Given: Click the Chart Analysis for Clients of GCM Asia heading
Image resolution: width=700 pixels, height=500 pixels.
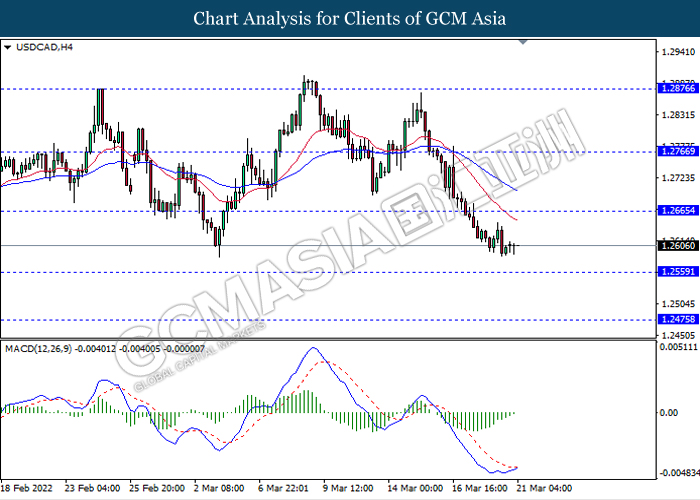Looking at the screenshot, I should coord(350,18).
